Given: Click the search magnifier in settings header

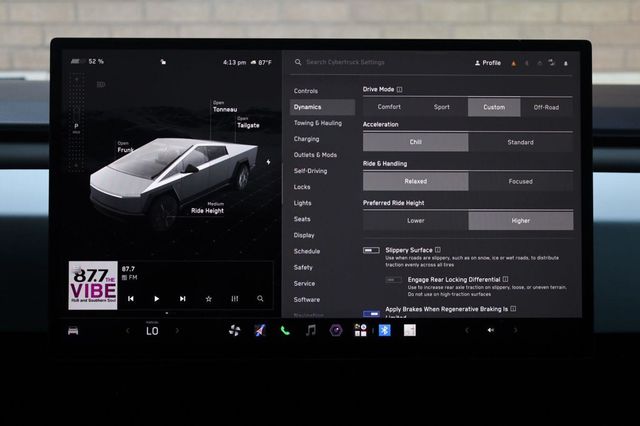Looking at the screenshot, I should click(298, 62).
